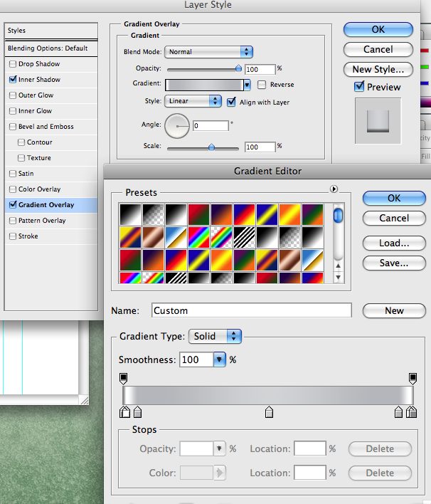
Task: Click Cancel in the Layer Style dialog
Action: click(x=378, y=50)
